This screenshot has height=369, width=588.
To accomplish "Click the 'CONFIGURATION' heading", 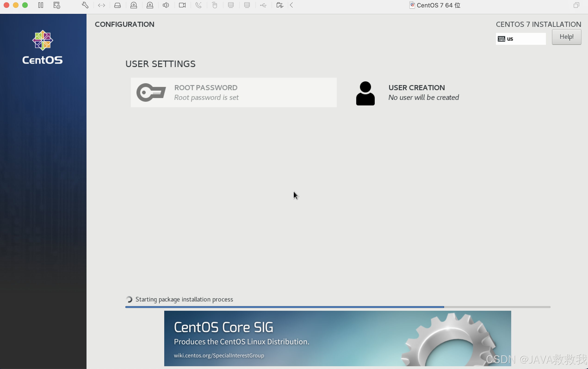I will point(124,24).
